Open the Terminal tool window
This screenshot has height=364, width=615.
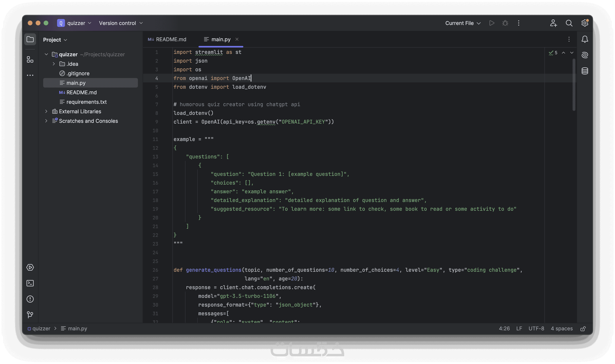30,283
